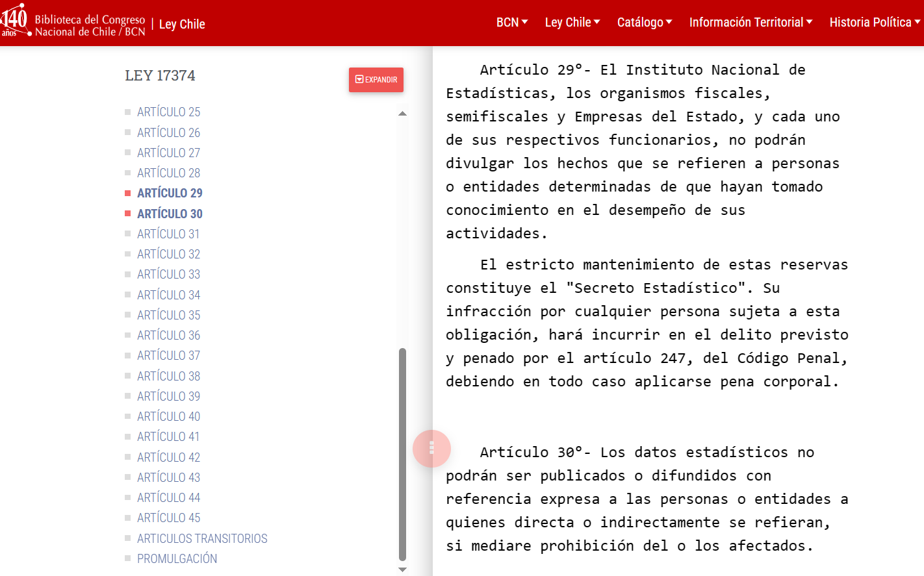
Task: Open ARTÍCULO 28 from the index
Action: 168,173
